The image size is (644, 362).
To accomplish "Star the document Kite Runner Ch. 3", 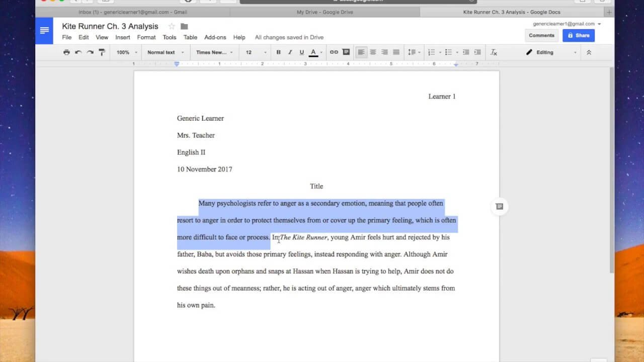I will (x=172, y=26).
